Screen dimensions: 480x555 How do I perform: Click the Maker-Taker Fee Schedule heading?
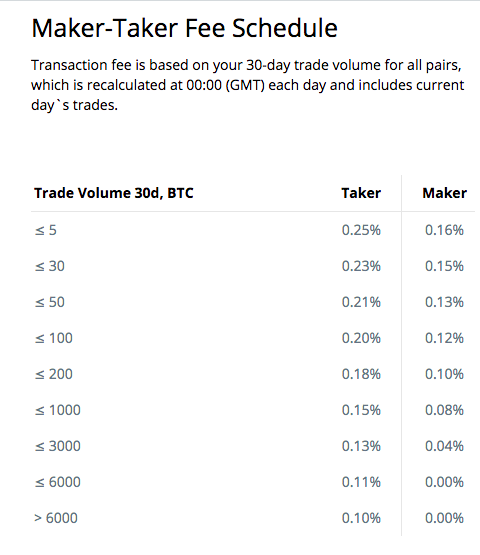[184, 28]
